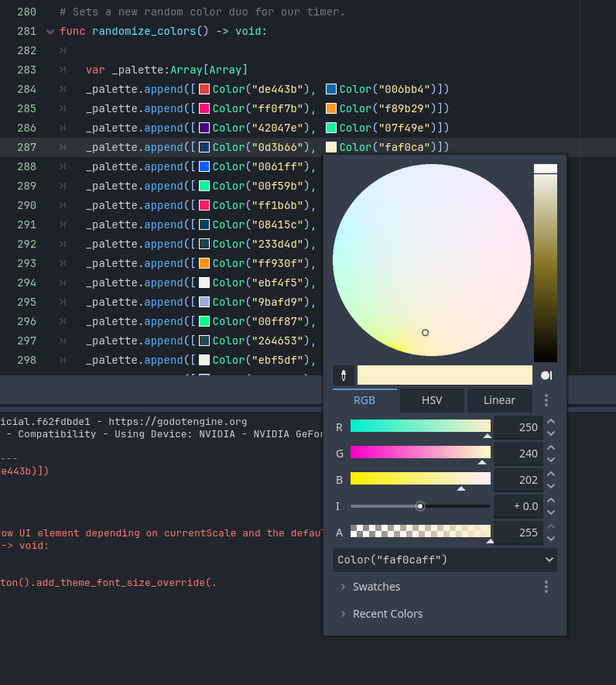Switch to the RGB color mode tab

364,400
